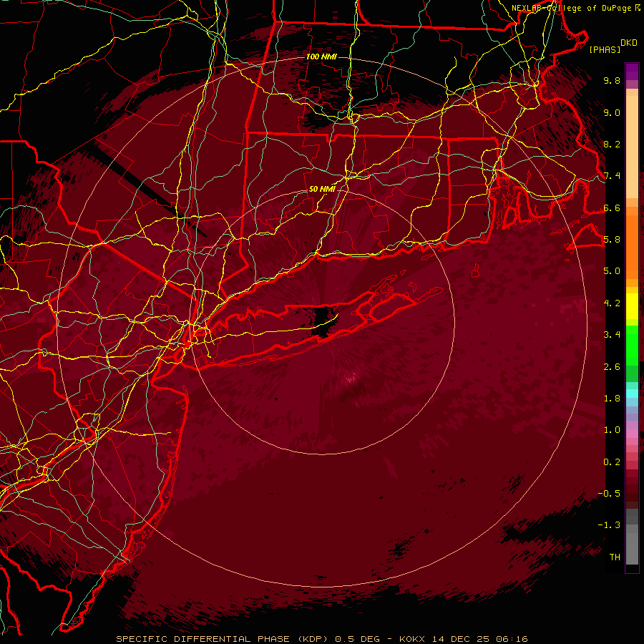The width and height of the screenshot is (644, 644).
Task: Click the KOKX station identifier in caption
Action: pyautogui.click(x=414, y=639)
